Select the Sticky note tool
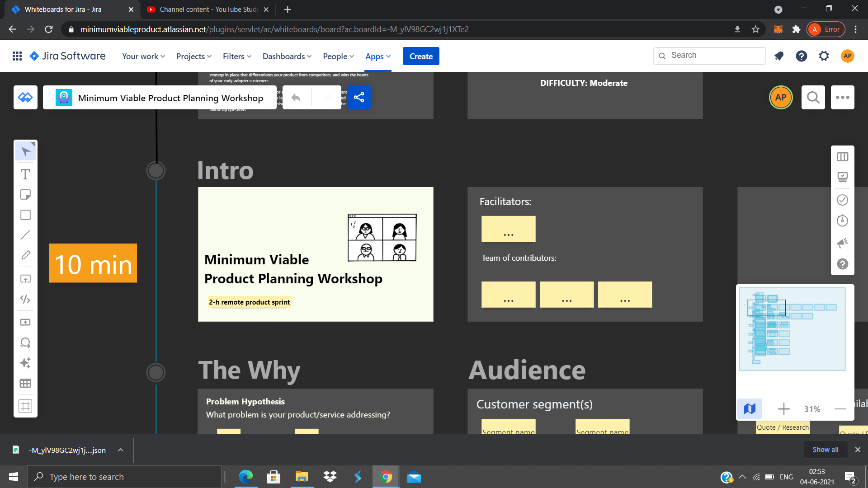 [25, 195]
